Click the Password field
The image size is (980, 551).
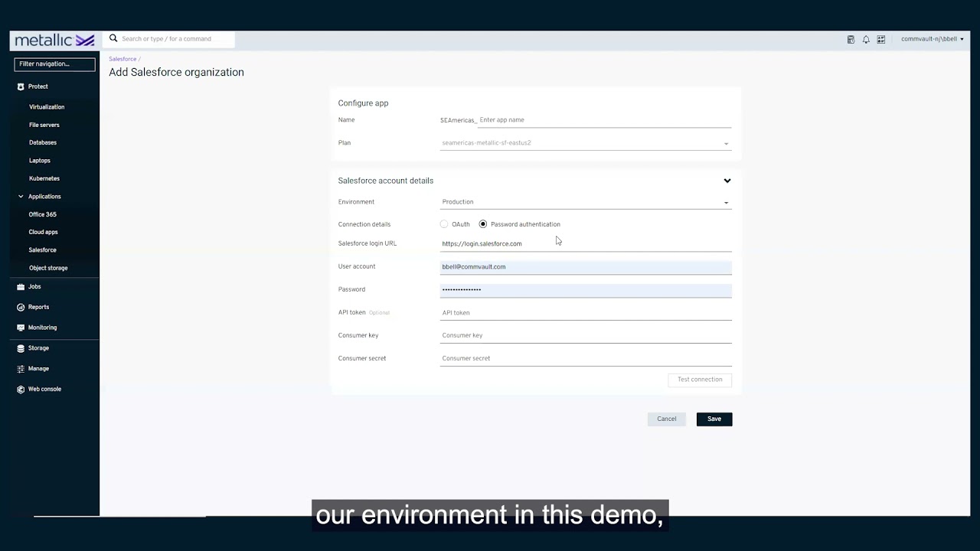(x=586, y=289)
